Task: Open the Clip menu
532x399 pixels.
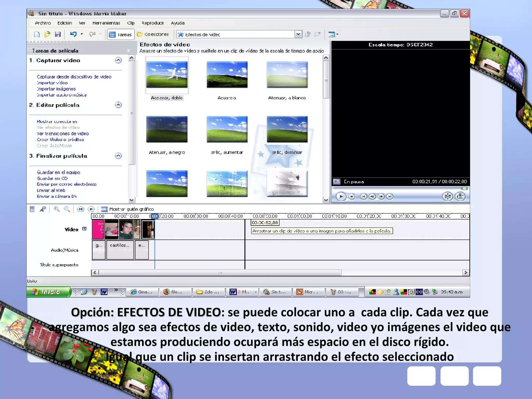Action: pos(131,23)
